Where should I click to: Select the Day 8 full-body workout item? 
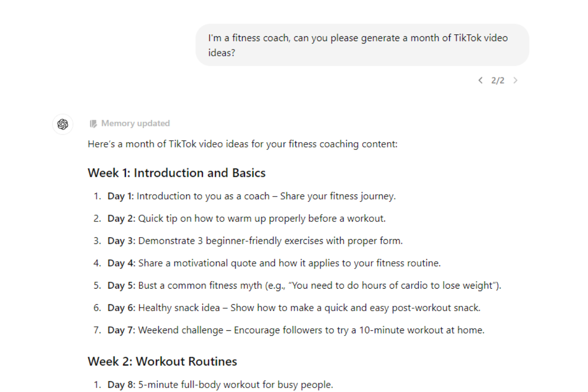coord(235,385)
